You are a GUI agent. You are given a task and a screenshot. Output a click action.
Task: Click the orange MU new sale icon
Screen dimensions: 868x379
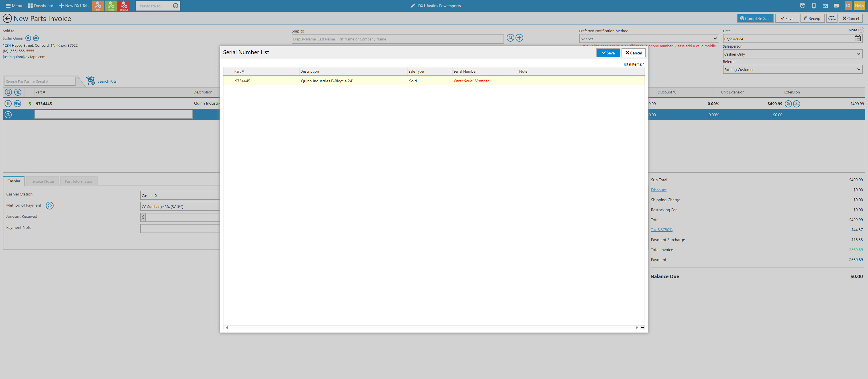(98, 6)
